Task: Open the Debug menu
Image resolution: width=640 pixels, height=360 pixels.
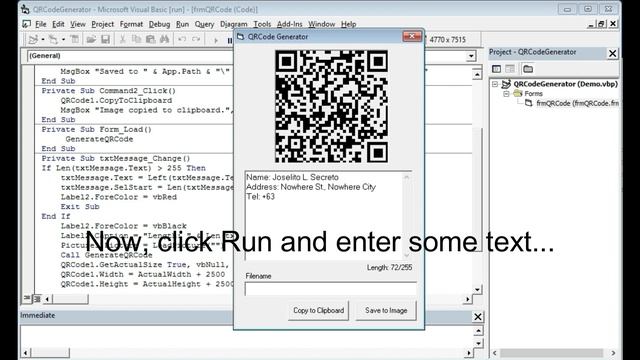Action: pos(159,24)
